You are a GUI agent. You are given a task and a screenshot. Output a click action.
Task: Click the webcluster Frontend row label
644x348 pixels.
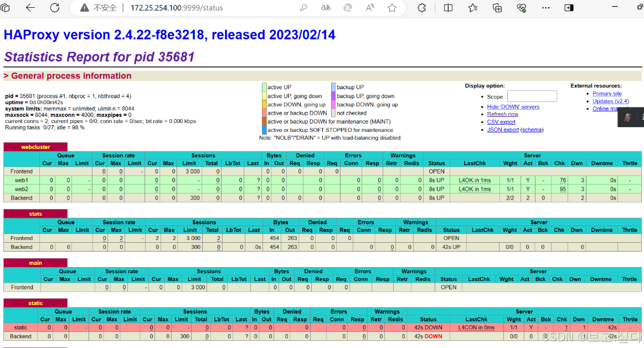click(x=22, y=171)
